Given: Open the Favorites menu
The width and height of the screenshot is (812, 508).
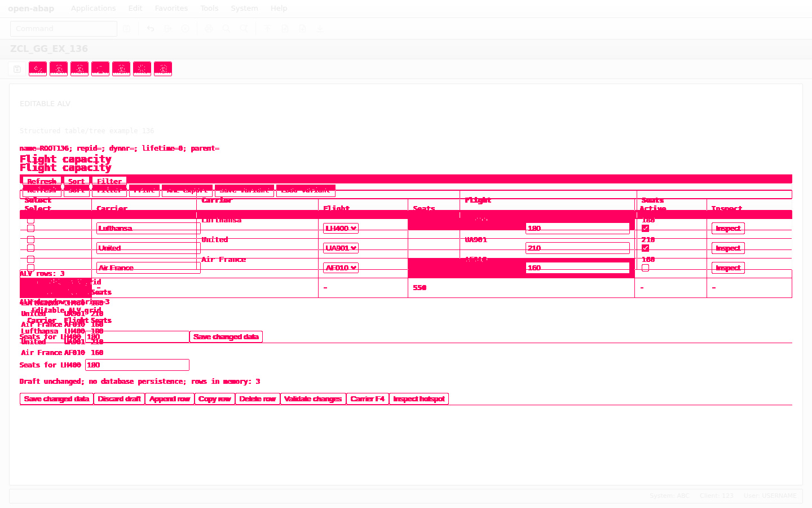Looking at the screenshot, I should pos(171,8).
